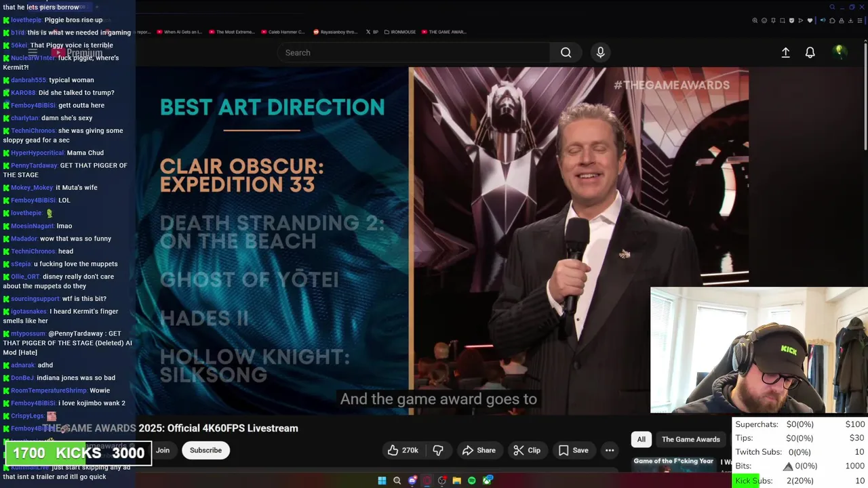Click chat username sourcingsupport
The image size is (868, 488).
pos(35,299)
